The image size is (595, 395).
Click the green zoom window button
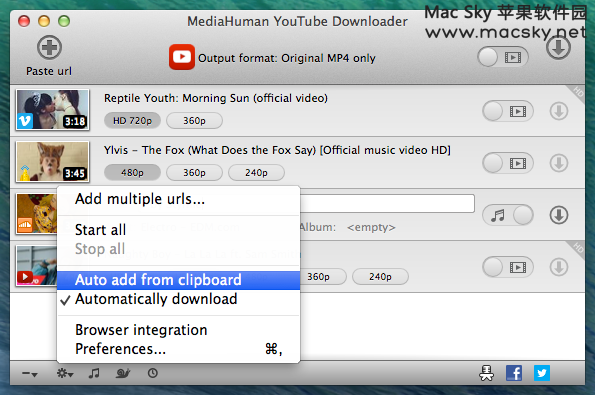(x=64, y=21)
